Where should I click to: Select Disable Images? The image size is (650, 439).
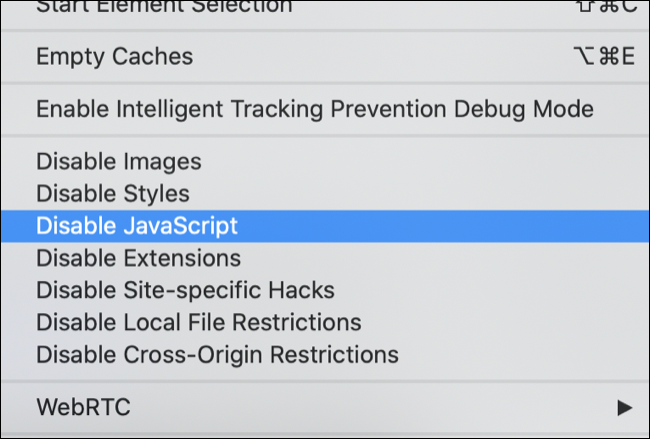click(x=119, y=161)
